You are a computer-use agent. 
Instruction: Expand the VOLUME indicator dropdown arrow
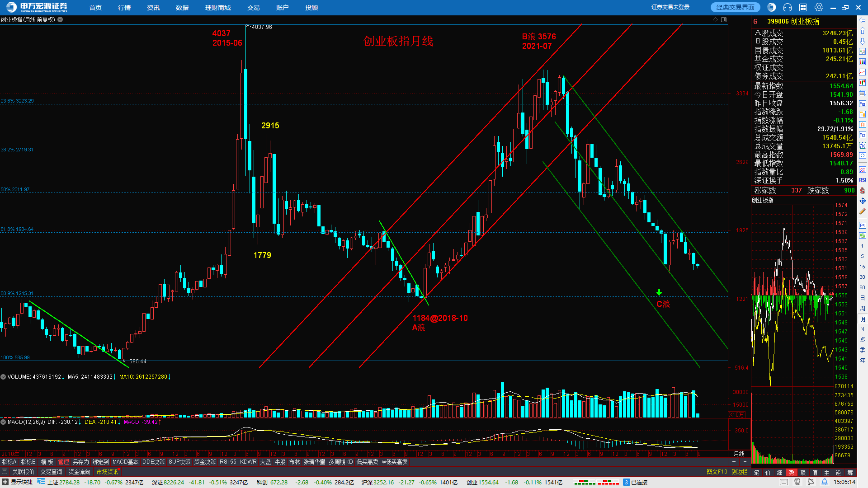[x=3, y=377]
